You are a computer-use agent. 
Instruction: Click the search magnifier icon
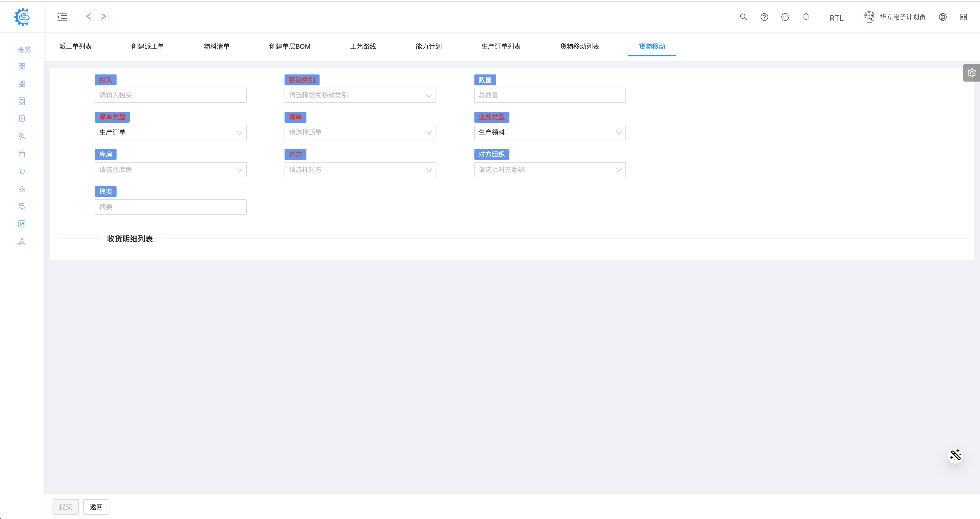[x=743, y=17]
